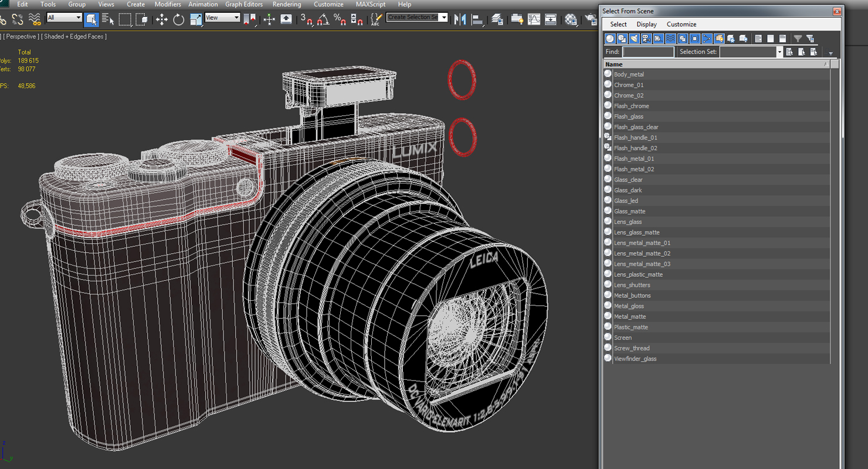Toggle Spinner Snap
This screenshot has width=868, height=469.
(x=357, y=19)
